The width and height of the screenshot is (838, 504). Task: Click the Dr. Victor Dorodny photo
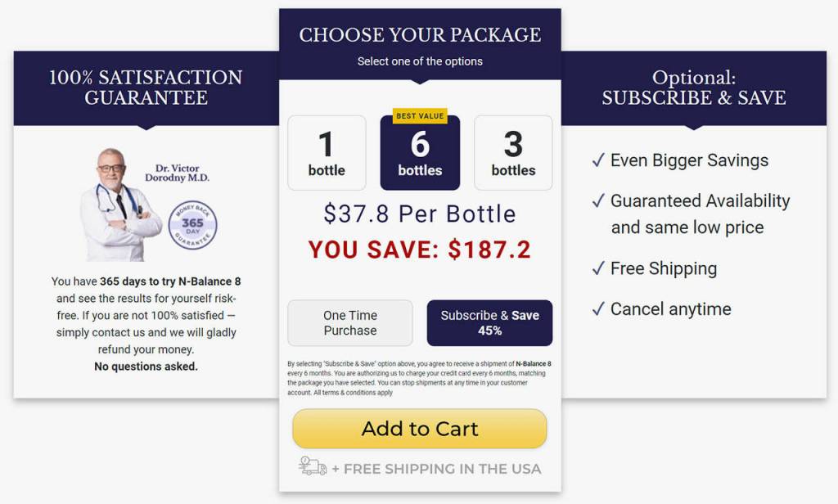(x=116, y=205)
